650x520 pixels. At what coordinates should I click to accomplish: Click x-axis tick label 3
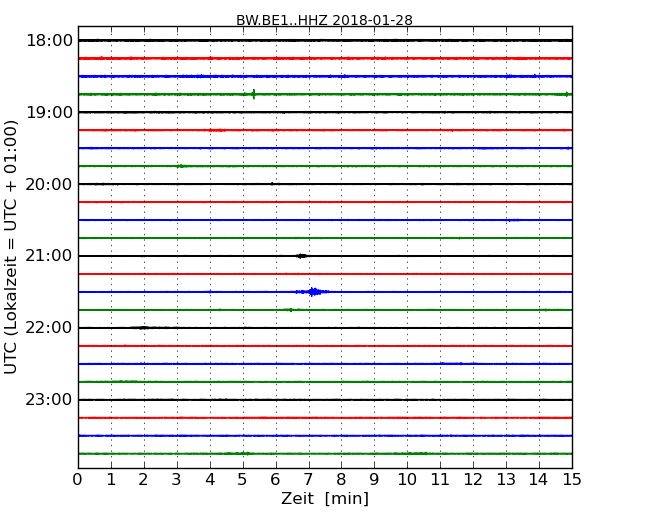pos(177,480)
